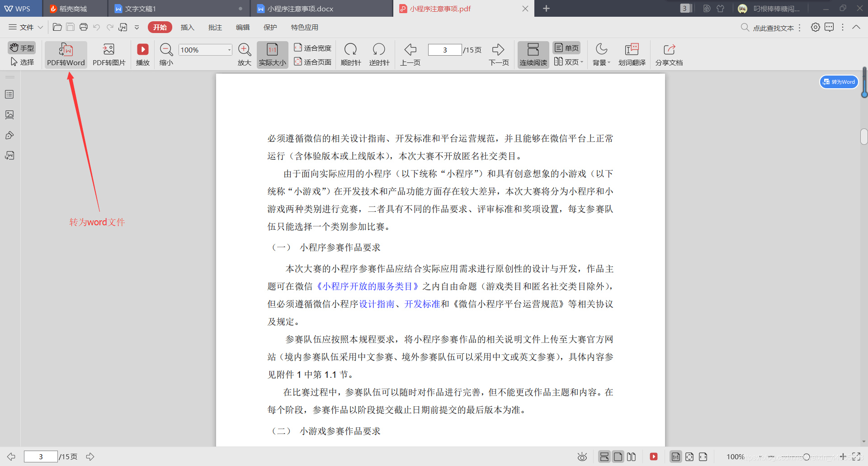868x466 pixels.
Task: Go to 上一页 using the ribbon arrow
Action: 410,54
